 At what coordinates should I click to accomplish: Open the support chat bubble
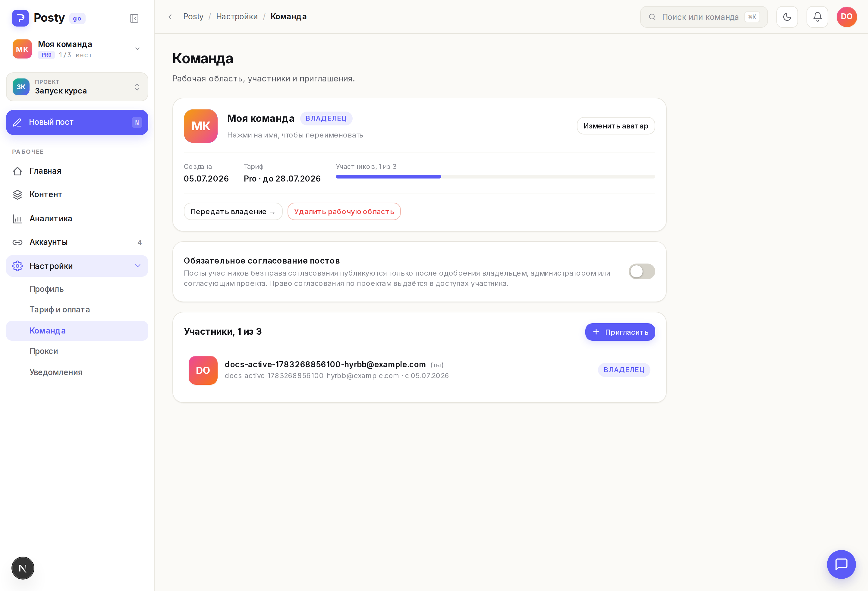point(841,564)
